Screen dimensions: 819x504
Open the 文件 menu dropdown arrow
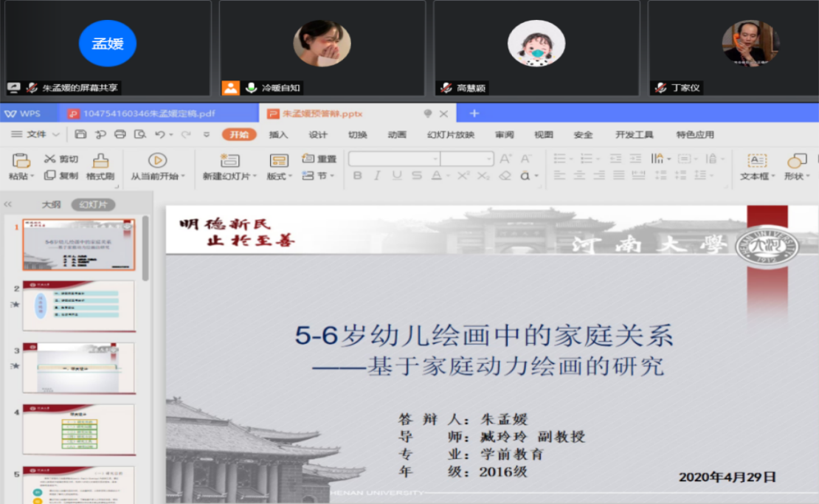pyautogui.click(x=56, y=135)
